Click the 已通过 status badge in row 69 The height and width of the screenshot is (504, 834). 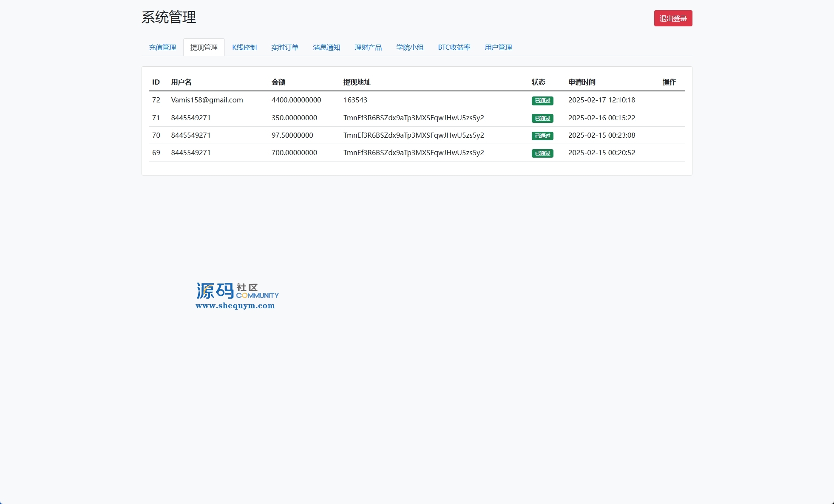point(542,153)
